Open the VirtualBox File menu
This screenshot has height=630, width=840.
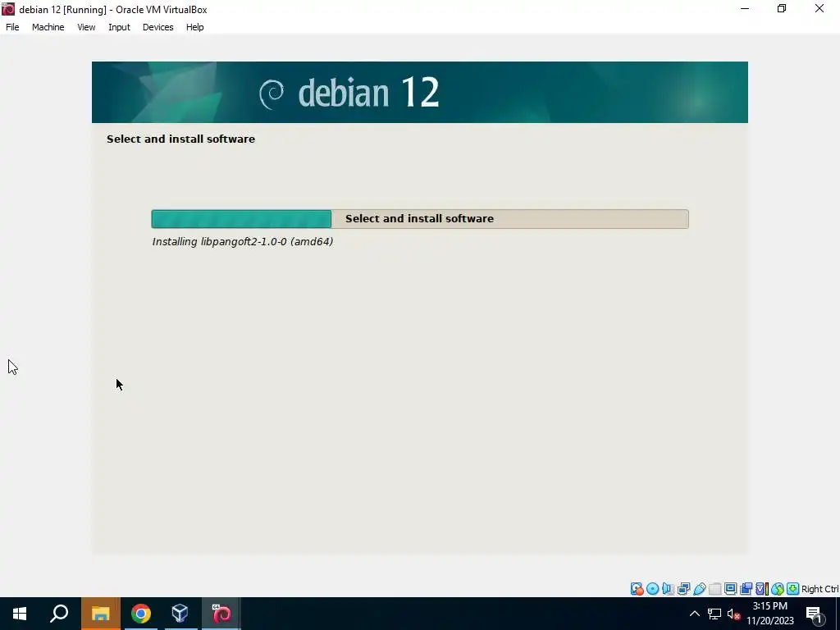(x=12, y=27)
